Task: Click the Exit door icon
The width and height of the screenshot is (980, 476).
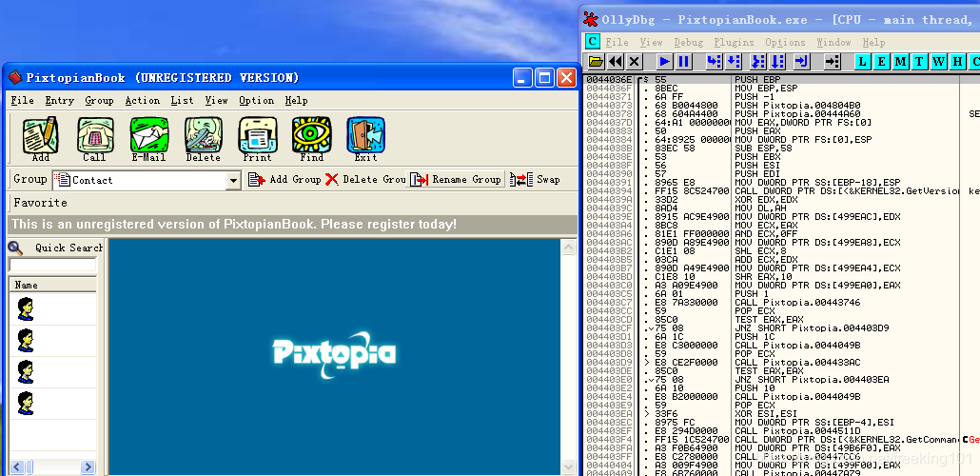Action: coord(365,139)
